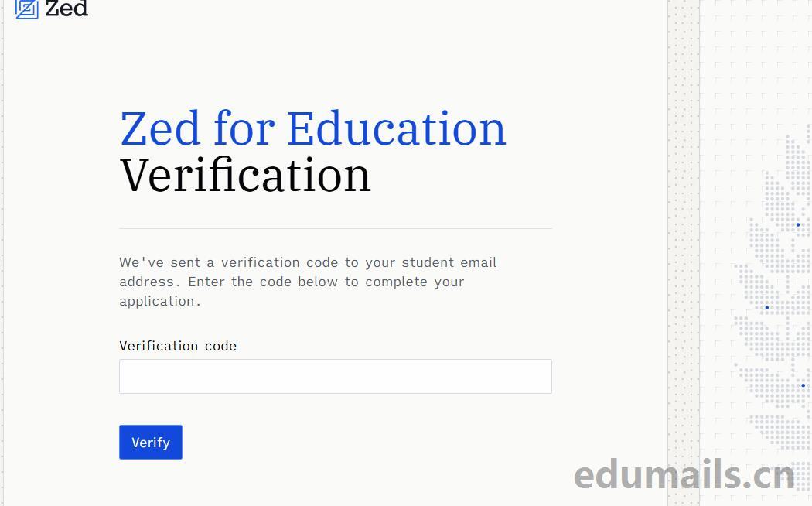Focus the Verification code input field

point(335,376)
